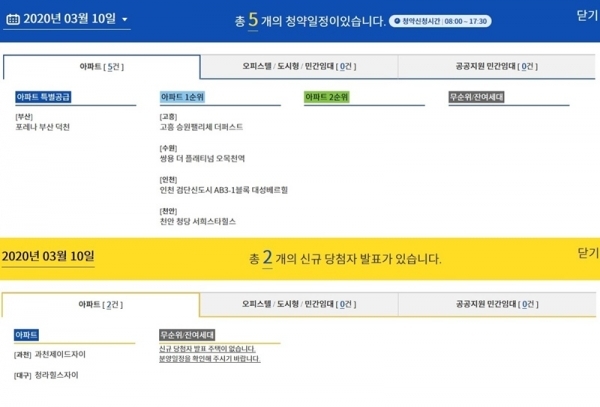Click the [부산] region tag
600x407 pixels.
pos(24,117)
